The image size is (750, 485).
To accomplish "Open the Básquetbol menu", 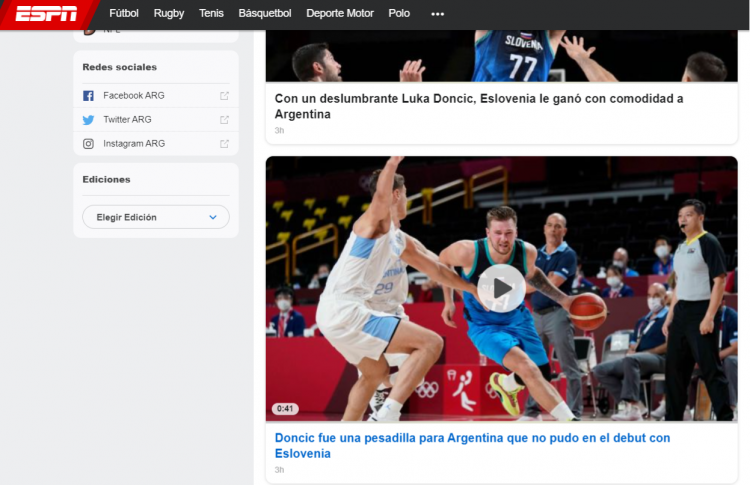I will (265, 13).
